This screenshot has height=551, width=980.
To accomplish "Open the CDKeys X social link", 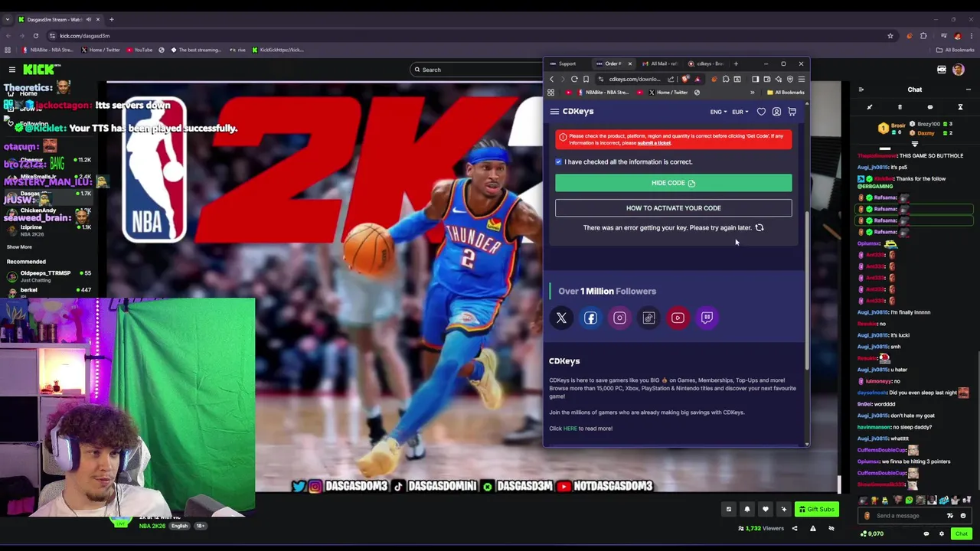I will coord(561,318).
